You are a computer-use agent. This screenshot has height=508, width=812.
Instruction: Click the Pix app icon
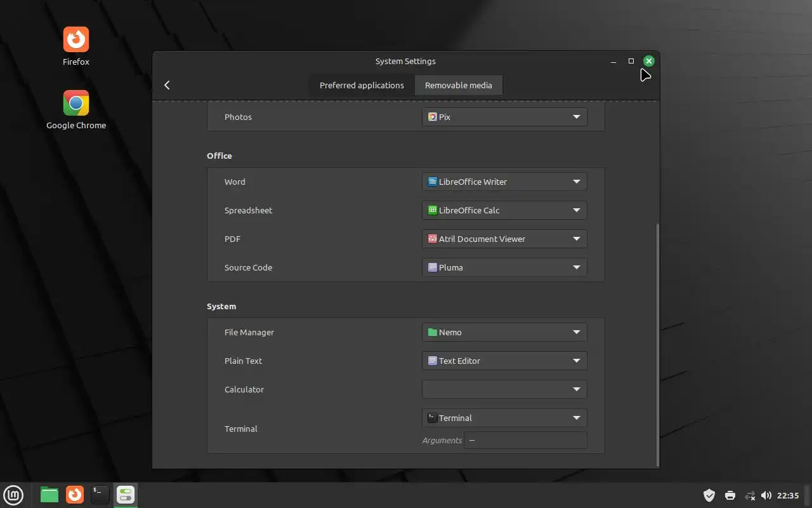click(x=433, y=117)
